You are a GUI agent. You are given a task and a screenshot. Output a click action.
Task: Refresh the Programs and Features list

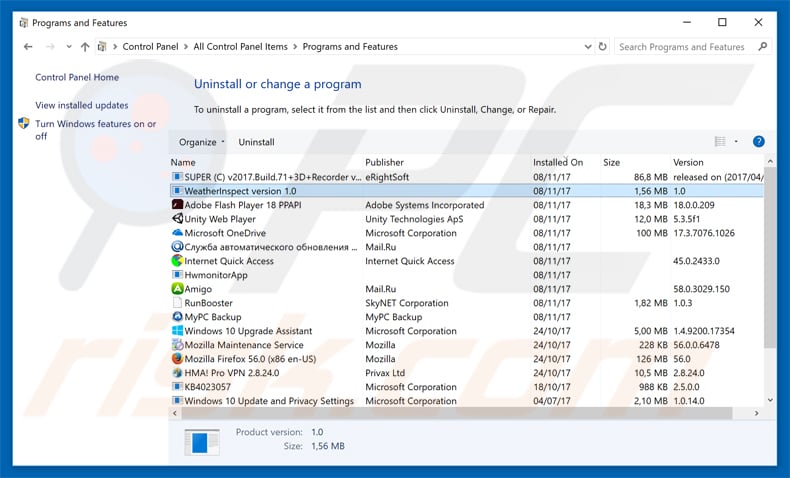tap(603, 46)
